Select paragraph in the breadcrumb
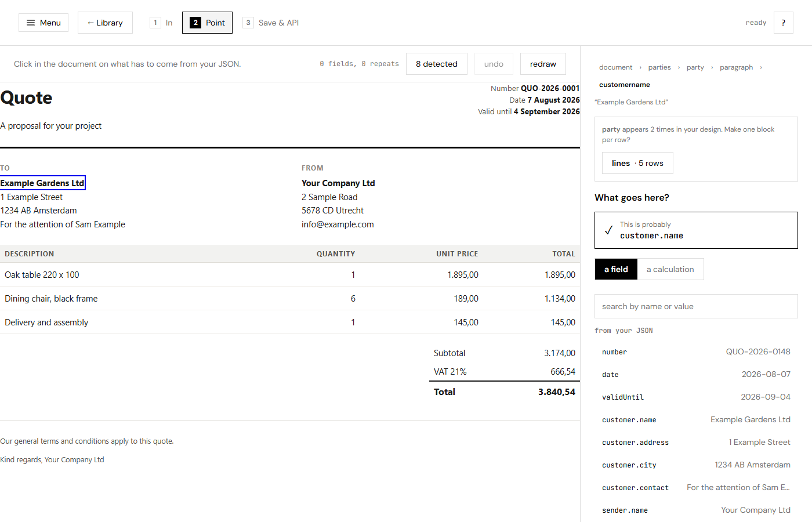This screenshot has height=522, width=812. tap(737, 67)
